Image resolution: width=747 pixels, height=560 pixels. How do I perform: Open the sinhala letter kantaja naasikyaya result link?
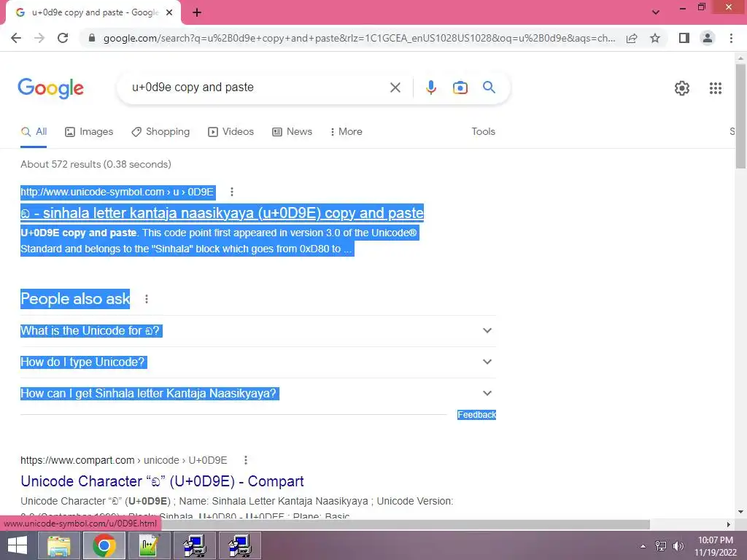coord(222,213)
